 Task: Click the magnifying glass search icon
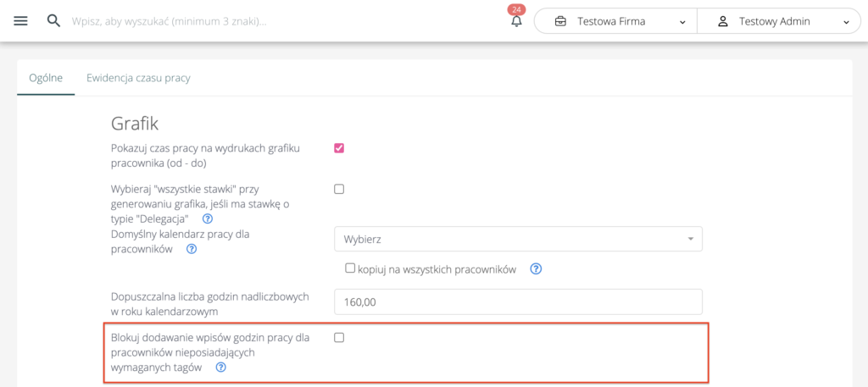[x=53, y=20]
